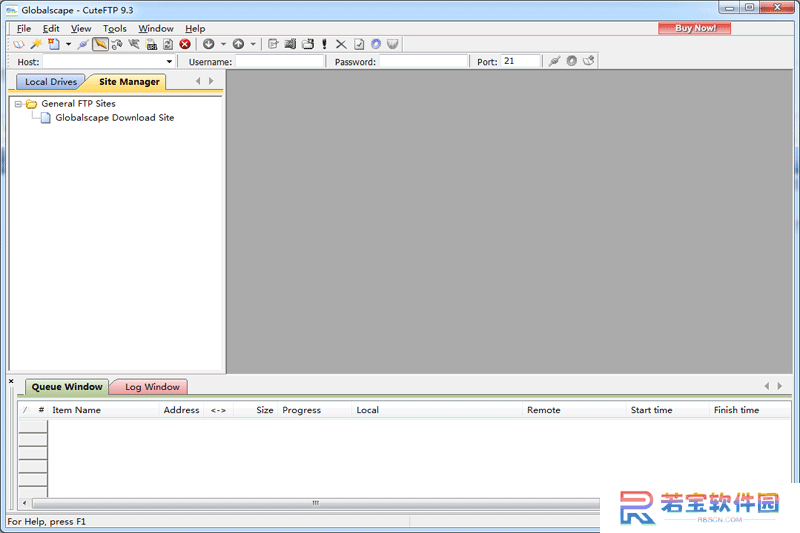Click the Upload arrow icon
800x533 pixels.
click(238, 44)
